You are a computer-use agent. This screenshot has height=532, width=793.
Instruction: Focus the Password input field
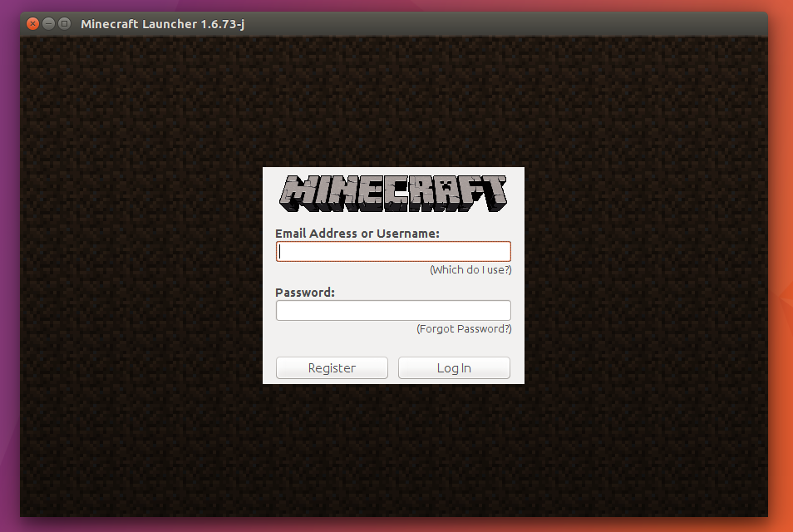(x=393, y=311)
